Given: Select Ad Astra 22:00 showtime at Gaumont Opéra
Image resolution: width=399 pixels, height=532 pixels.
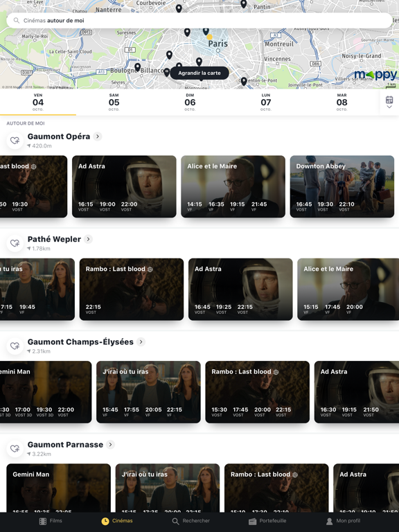Looking at the screenshot, I should click(129, 206).
